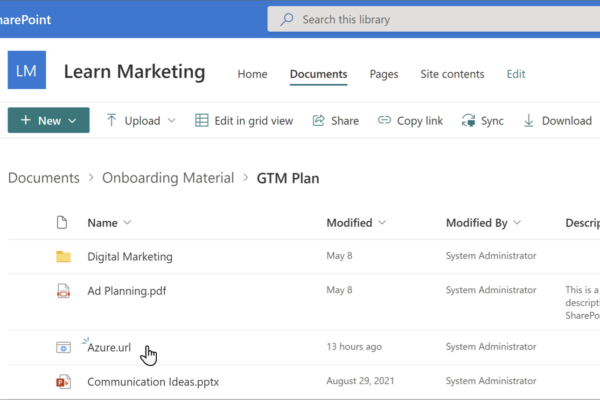This screenshot has height=400, width=600.
Task: Open the Name column sort chevron
Action: click(127, 222)
